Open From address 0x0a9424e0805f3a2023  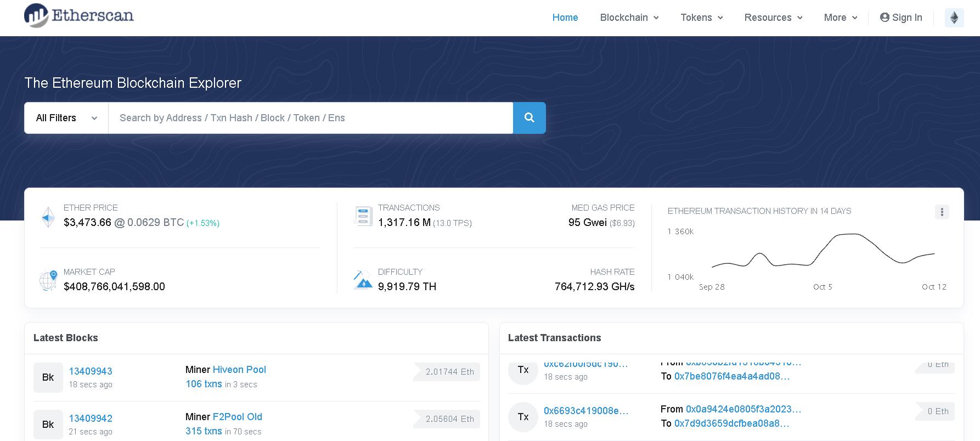click(744, 409)
